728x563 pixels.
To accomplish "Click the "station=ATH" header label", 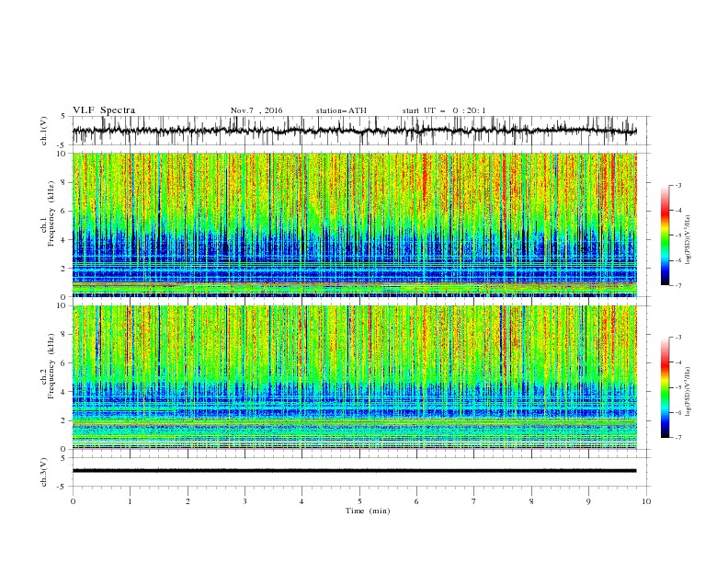I will point(341,110).
